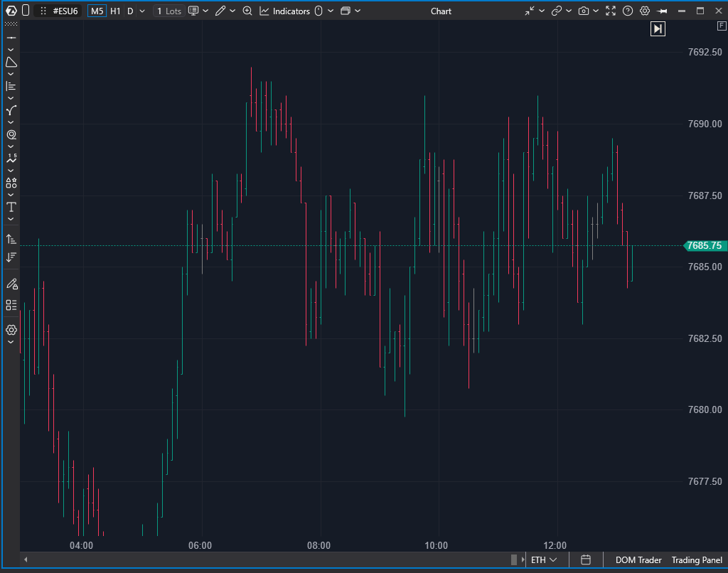Screen dimensions: 728x573
Task: Click the F button at chart corner
Action: point(722,26)
